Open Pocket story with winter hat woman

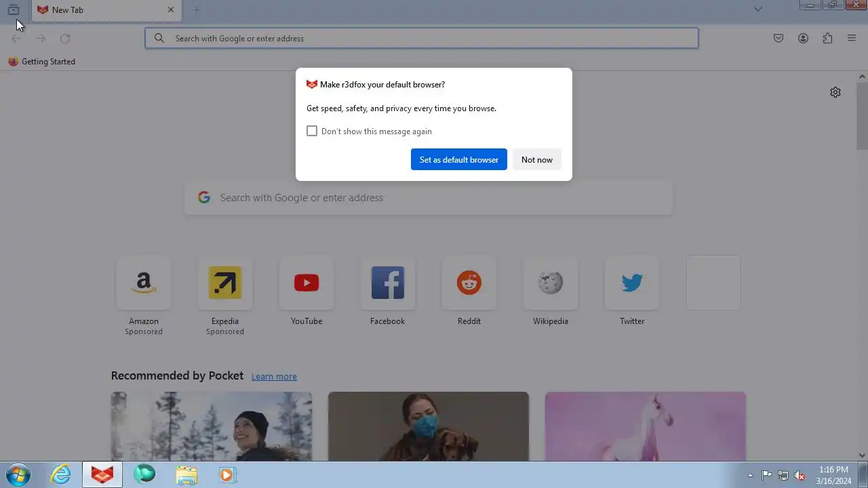[212, 426]
